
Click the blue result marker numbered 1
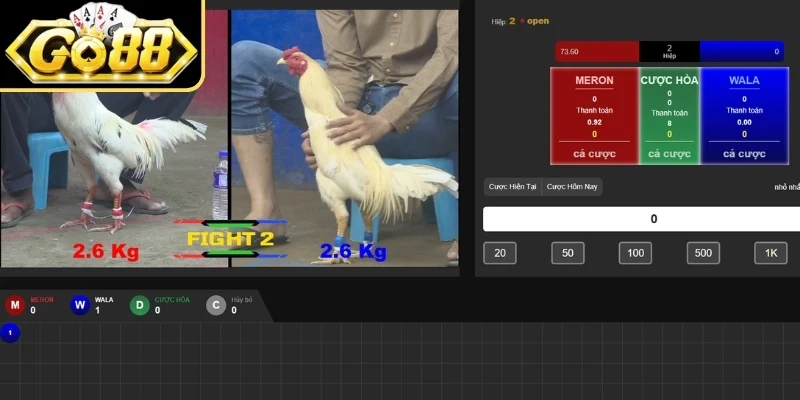(10, 333)
